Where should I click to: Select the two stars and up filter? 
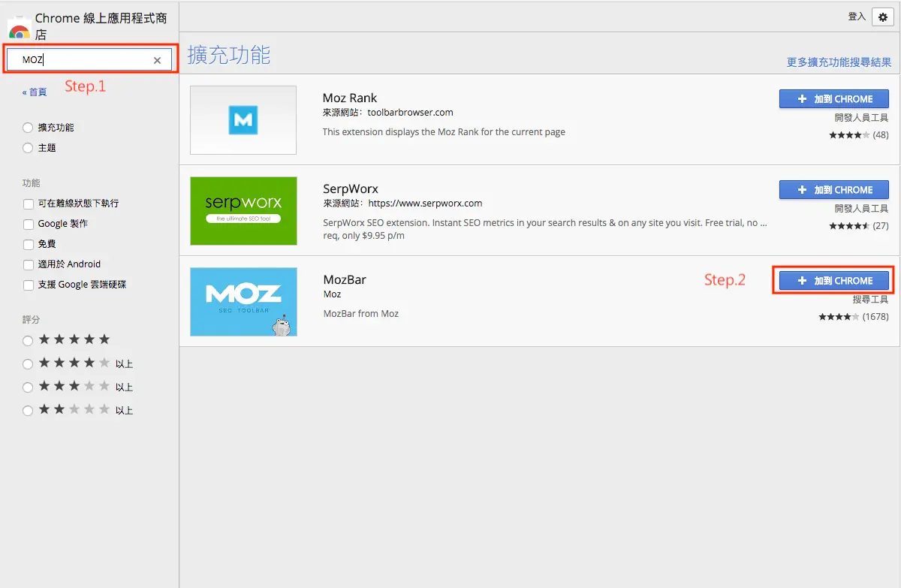click(28, 410)
